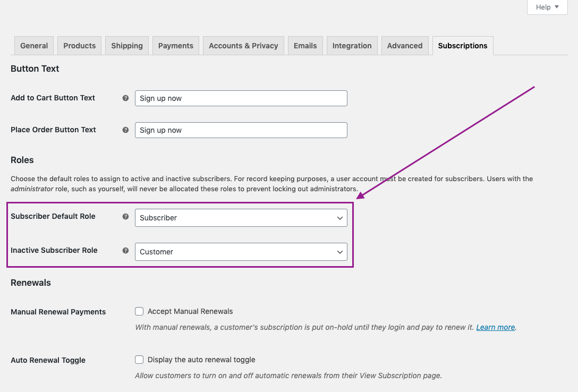Click the Inactive Subscriber Role label
The height and width of the screenshot is (392, 578).
click(x=54, y=250)
